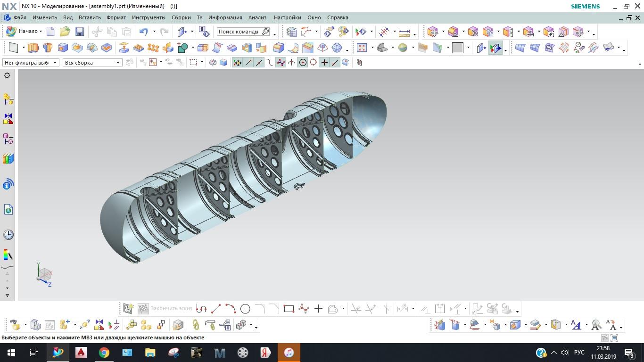Image resolution: width=644 pixels, height=362 pixels.
Task: Toggle the arc center snap point
Action: pos(303,62)
